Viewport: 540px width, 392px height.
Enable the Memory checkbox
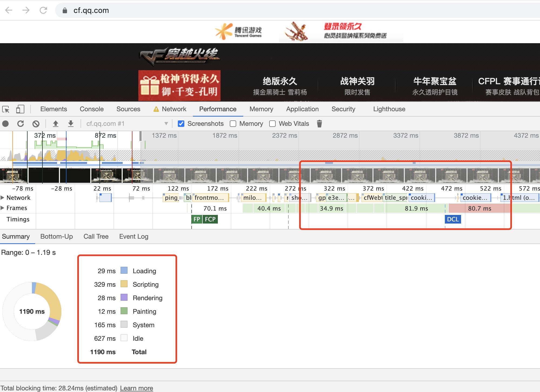(233, 124)
